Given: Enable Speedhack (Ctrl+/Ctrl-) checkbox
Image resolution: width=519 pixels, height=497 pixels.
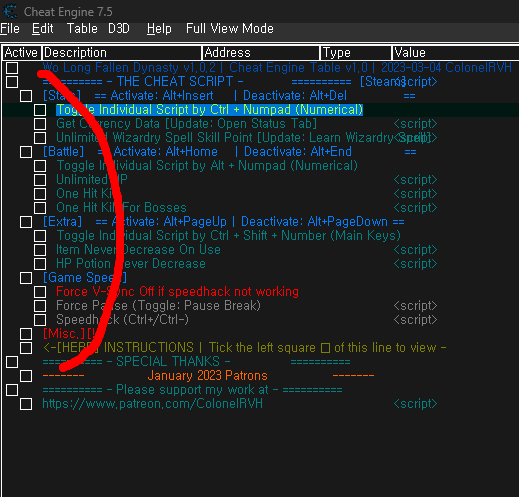Looking at the screenshot, I should point(40,320).
